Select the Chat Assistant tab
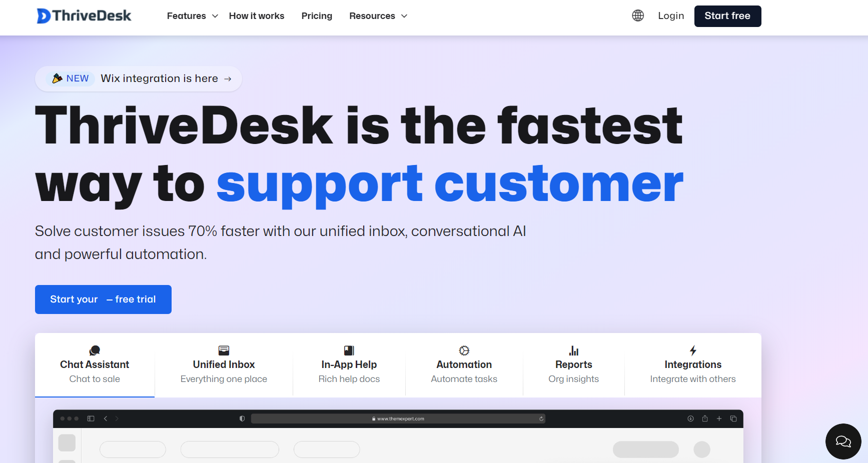This screenshot has width=868, height=463. 95,365
